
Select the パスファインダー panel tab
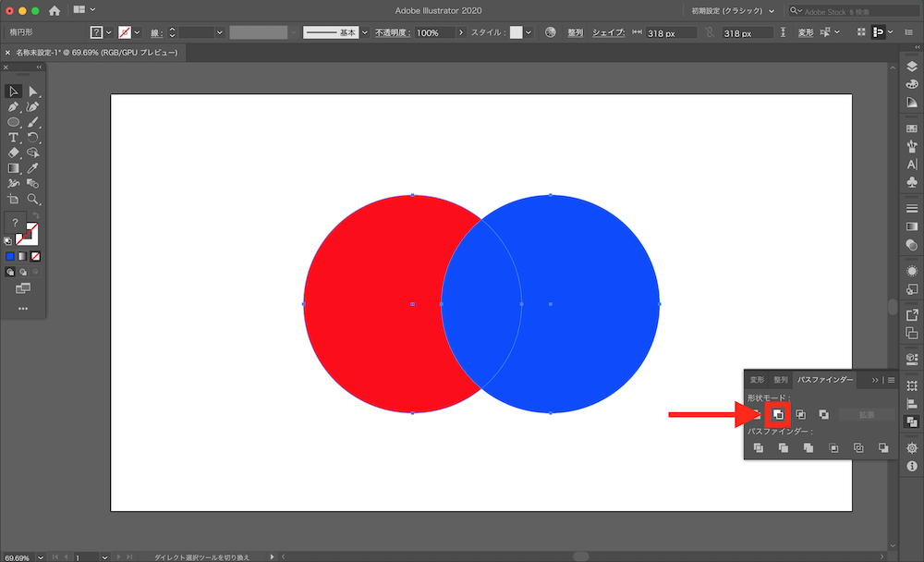pos(825,380)
